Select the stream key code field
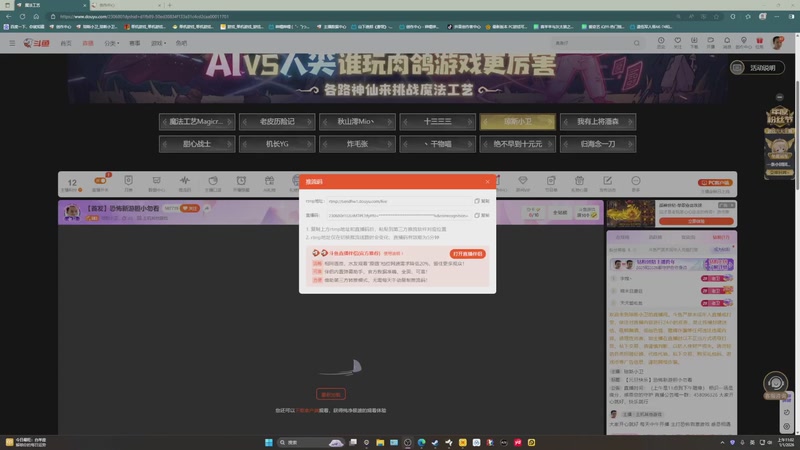This screenshot has width=800, height=450. pyautogui.click(x=398, y=215)
